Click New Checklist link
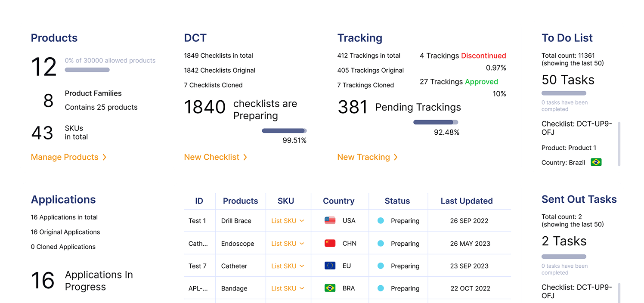644x303 pixels. (215, 157)
